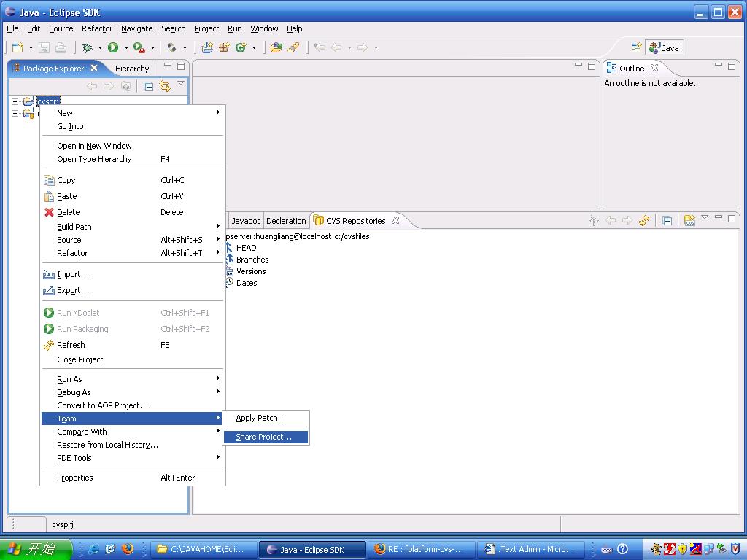Switch to the Declaration tab

(x=286, y=221)
